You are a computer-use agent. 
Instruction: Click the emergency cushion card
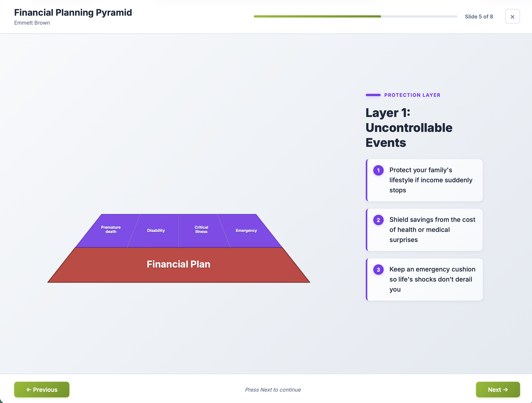click(424, 279)
